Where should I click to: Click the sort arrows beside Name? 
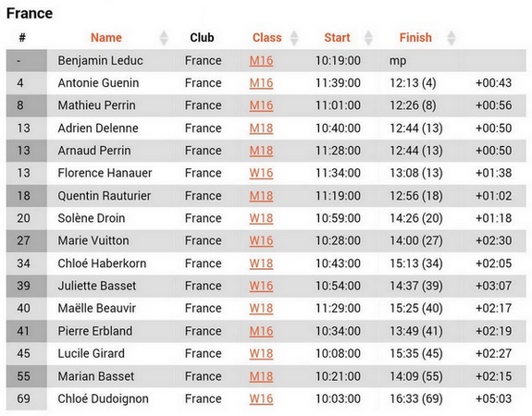click(x=164, y=38)
